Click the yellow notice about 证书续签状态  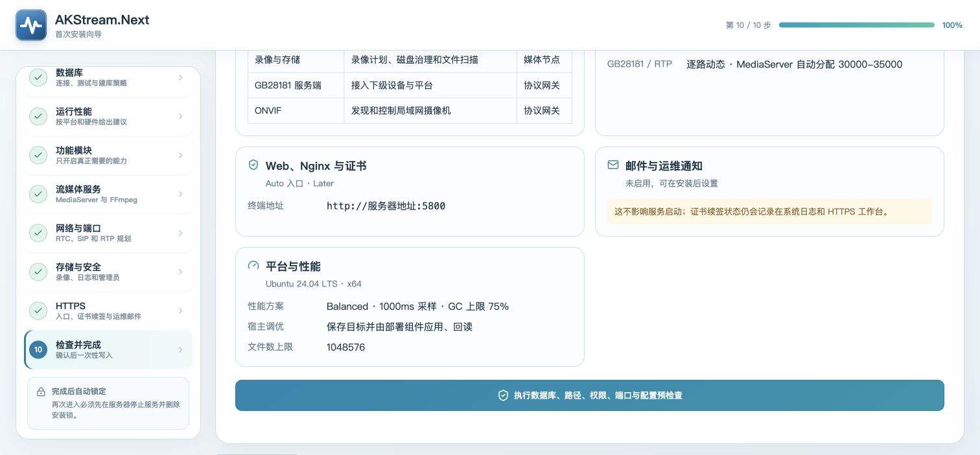[769, 211]
